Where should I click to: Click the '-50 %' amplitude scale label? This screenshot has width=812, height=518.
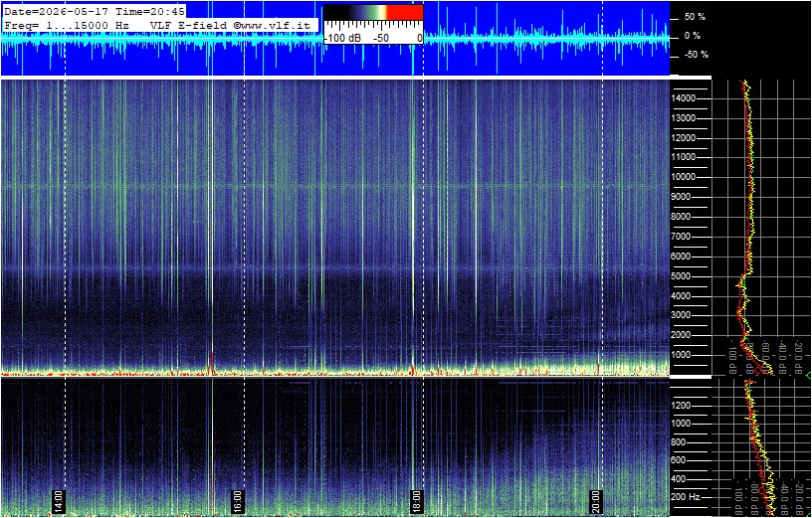click(697, 55)
